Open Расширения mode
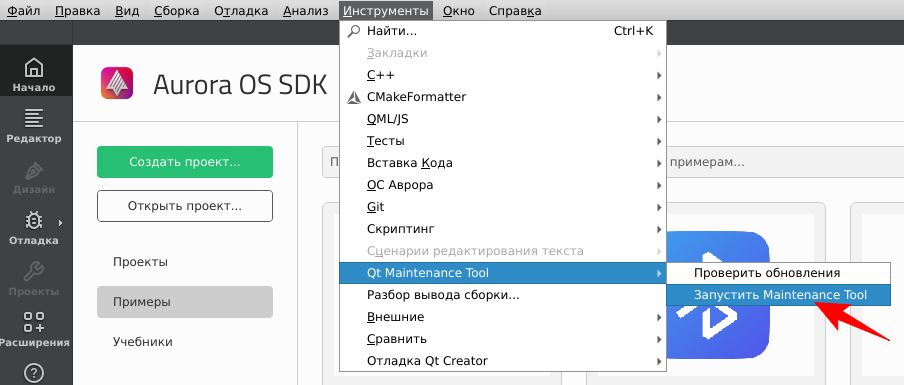 (x=35, y=329)
